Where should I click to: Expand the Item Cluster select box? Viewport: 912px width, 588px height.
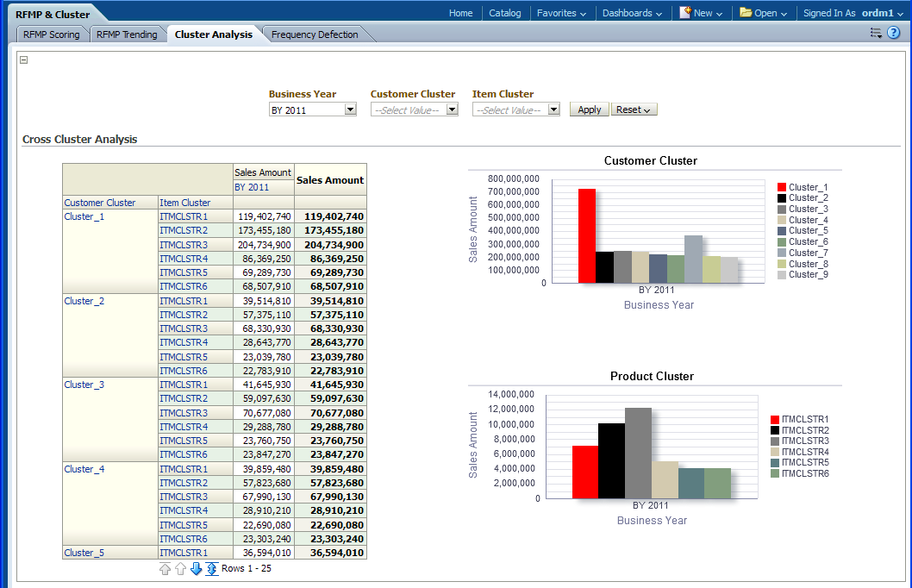(553, 109)
